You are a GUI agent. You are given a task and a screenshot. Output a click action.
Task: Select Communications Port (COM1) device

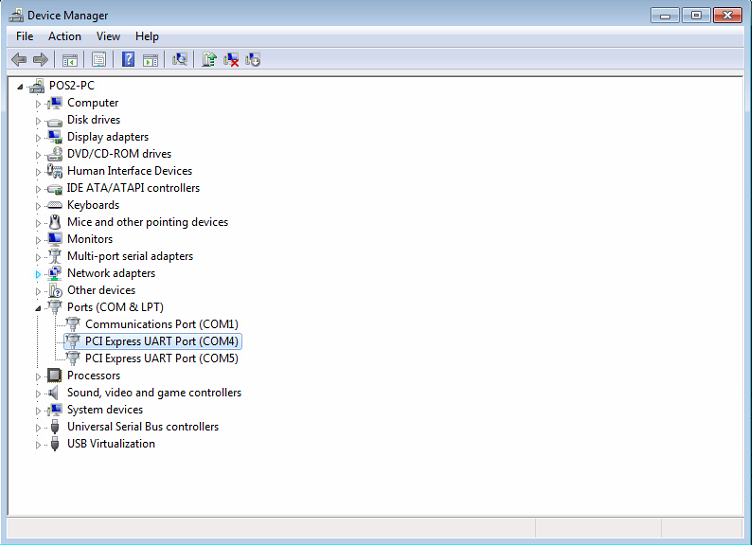tap(161, 324)
